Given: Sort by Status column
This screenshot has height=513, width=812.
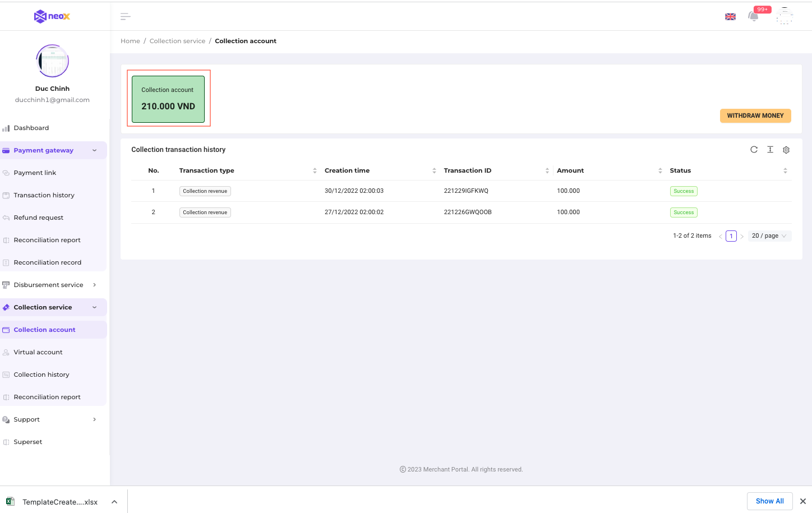Looking at the screenshot, I should (785, 170).
